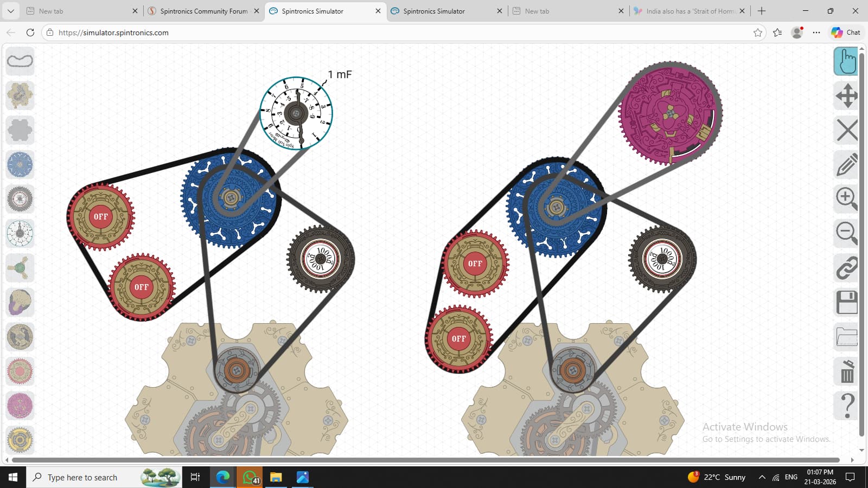Image resolution: width=868 pixels, height=488 pixels.
Task: Open the Copilot Chat button
Action: 846,33
